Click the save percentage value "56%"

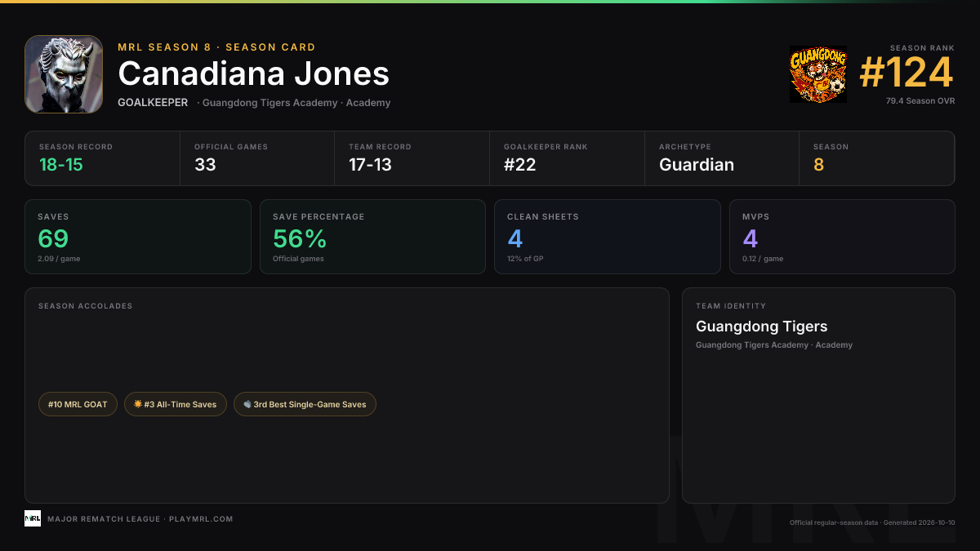300,238
